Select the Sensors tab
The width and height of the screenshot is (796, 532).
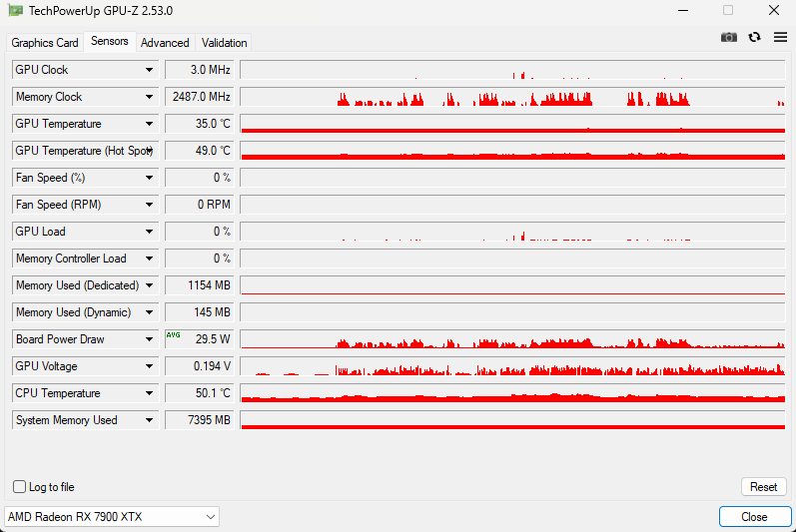coord(109,41)
